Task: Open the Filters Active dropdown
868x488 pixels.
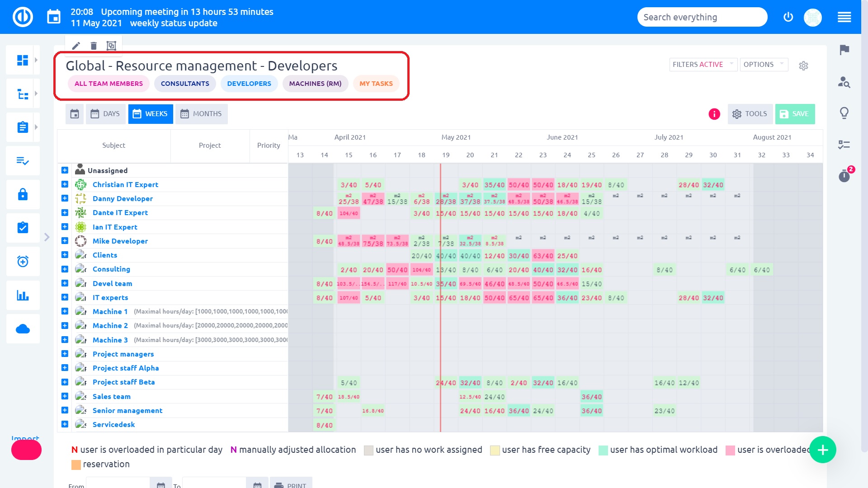Action: [x=703, y=65]
